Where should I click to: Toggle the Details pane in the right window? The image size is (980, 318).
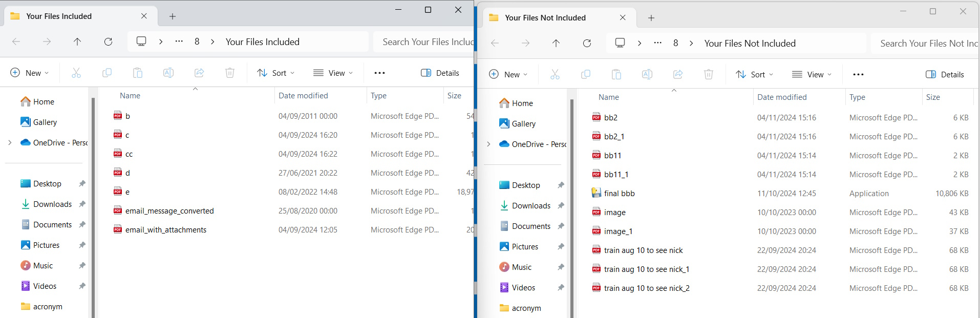point(945,75)
